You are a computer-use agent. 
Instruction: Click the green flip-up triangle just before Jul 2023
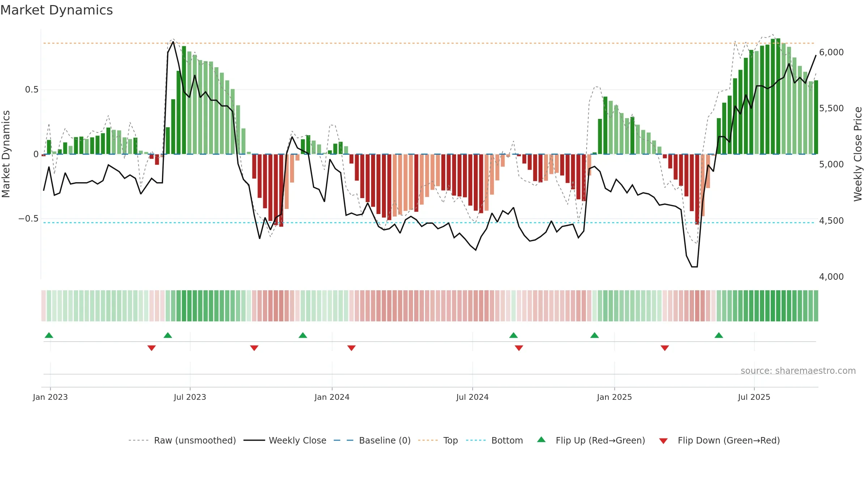tap(168, 335)
